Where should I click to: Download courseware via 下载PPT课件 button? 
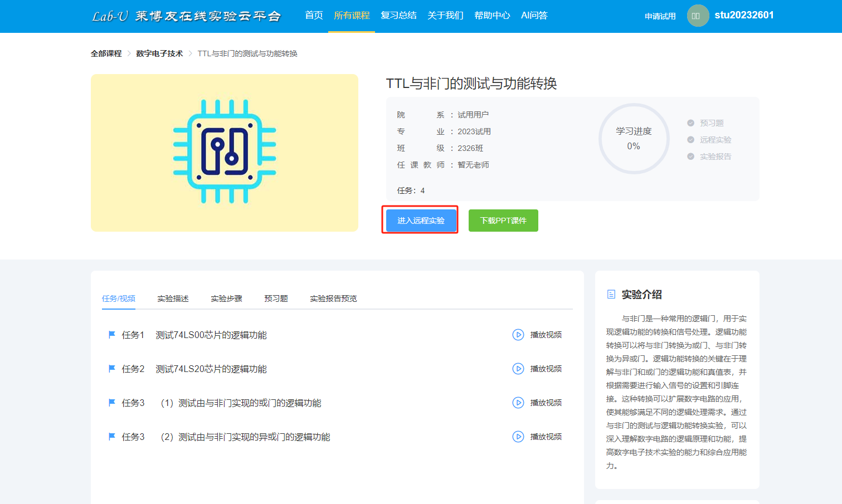[x=503, y=221]
